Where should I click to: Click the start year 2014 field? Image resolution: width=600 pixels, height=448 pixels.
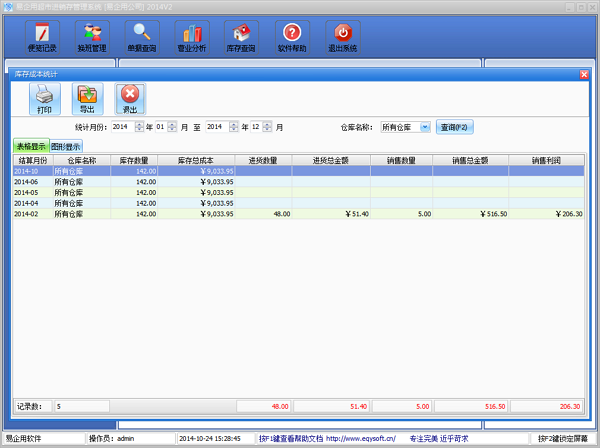click(123, 127)
